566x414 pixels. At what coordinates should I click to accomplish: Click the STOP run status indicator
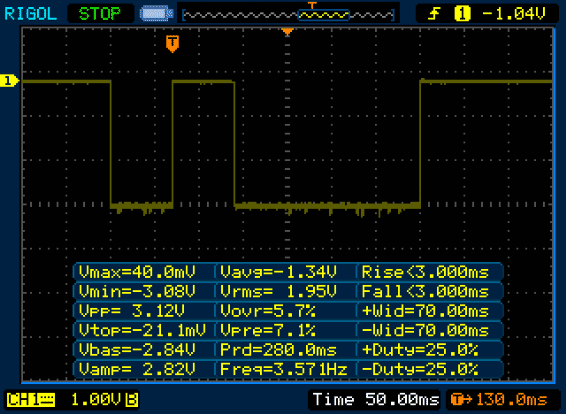coord(100,14)
